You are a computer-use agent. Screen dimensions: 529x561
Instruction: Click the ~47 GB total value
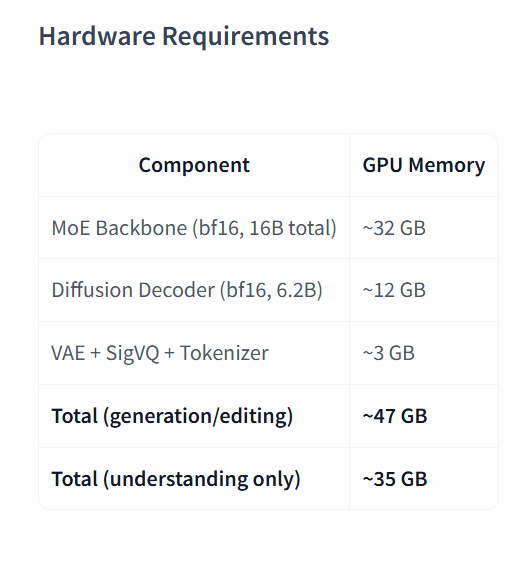click(x=395, y=416)
